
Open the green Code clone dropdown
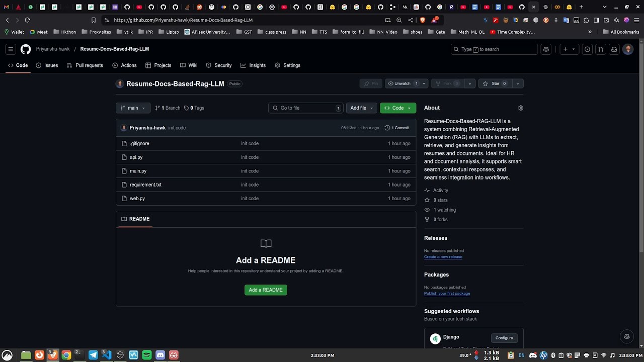397,108
